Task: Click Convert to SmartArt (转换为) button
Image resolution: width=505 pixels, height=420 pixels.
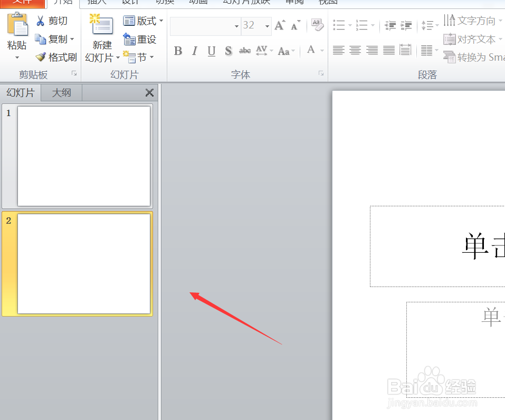Action: click(474, 58)
